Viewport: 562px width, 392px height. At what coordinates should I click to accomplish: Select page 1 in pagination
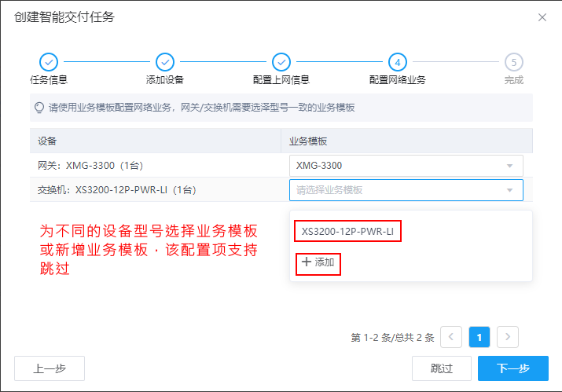pos(479,337)
